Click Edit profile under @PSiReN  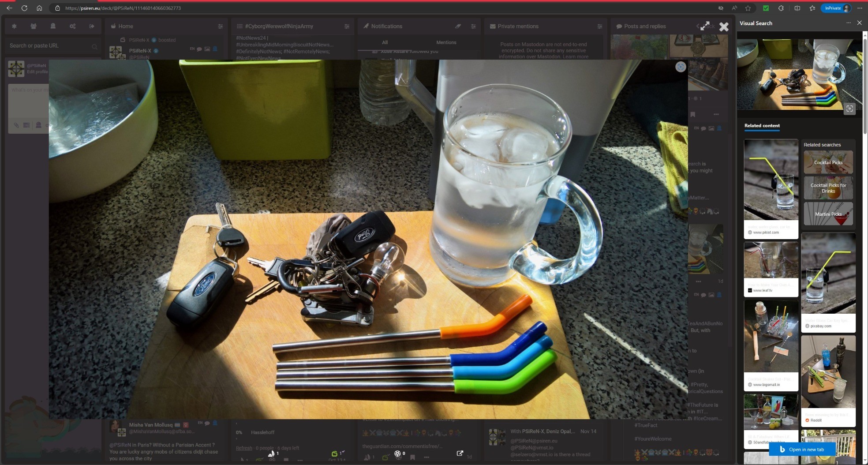pos(37,72)
